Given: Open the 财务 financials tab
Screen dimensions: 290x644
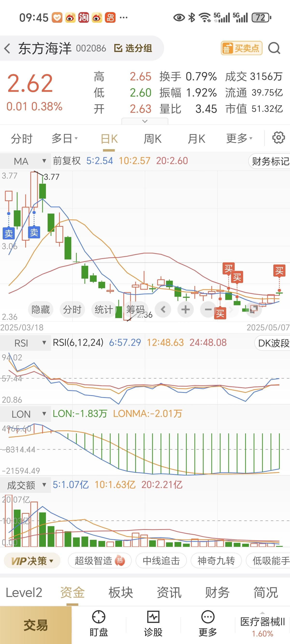Looking at the screenshot, I should pyautogui.click(x=217, y=593).
